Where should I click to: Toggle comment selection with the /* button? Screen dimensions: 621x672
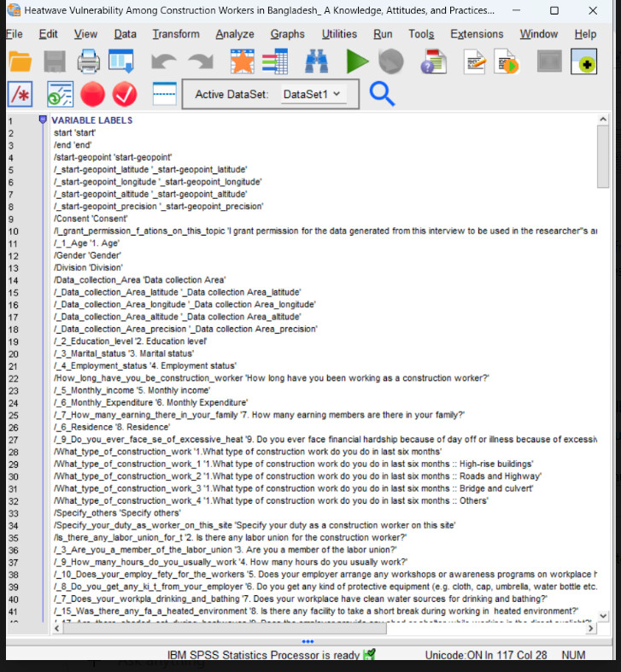tap(20, 93)
